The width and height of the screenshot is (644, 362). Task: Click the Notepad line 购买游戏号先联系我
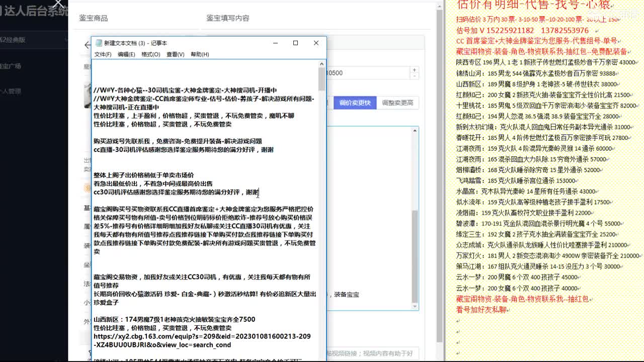178,141
